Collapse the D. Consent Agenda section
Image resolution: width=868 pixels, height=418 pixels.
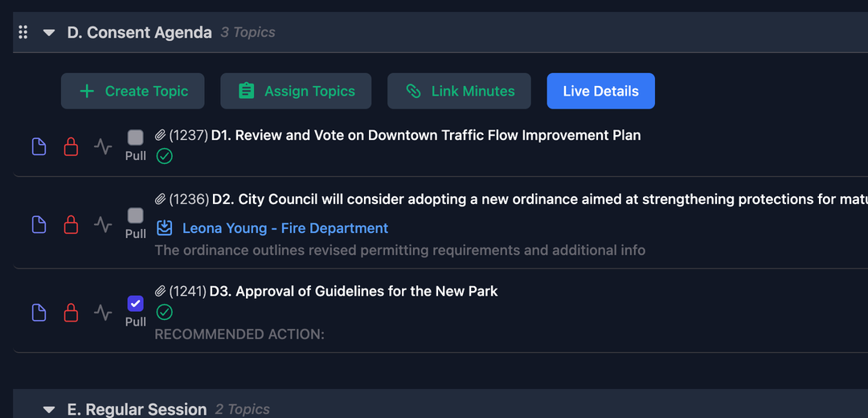[49, 33]
